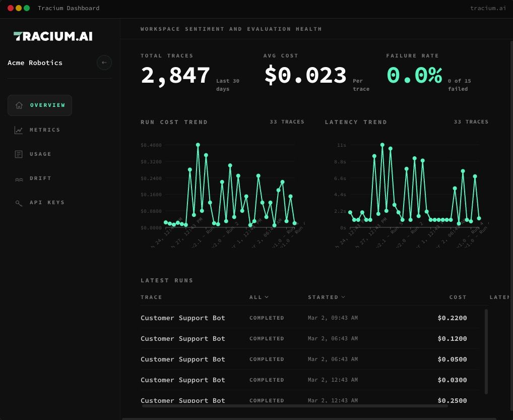Click the horizontal scrollbar under the runs table
This screenshot has width=513, height=420.
coord(295,406)
